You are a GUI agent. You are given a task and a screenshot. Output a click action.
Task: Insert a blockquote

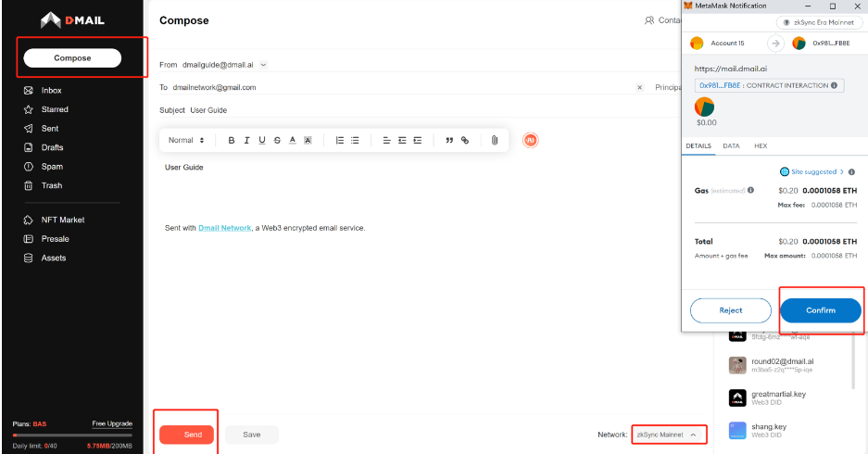click(449, 141)
